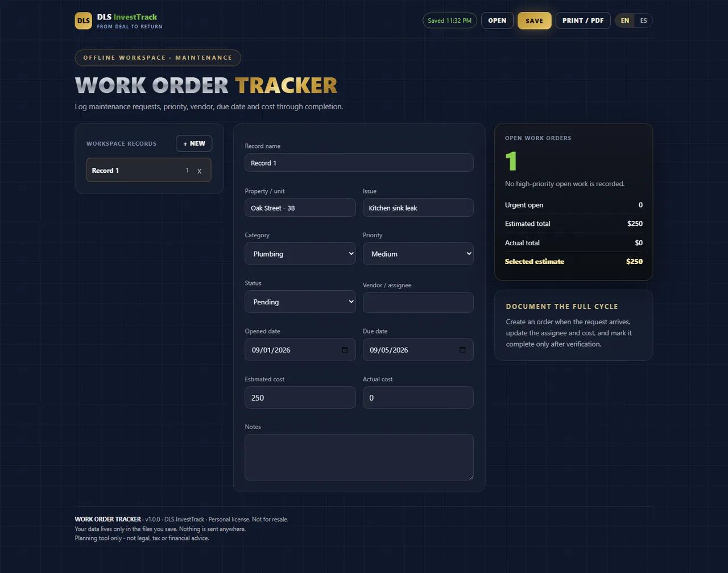Click the Due date value 09/05/2026

coord(389,350)
